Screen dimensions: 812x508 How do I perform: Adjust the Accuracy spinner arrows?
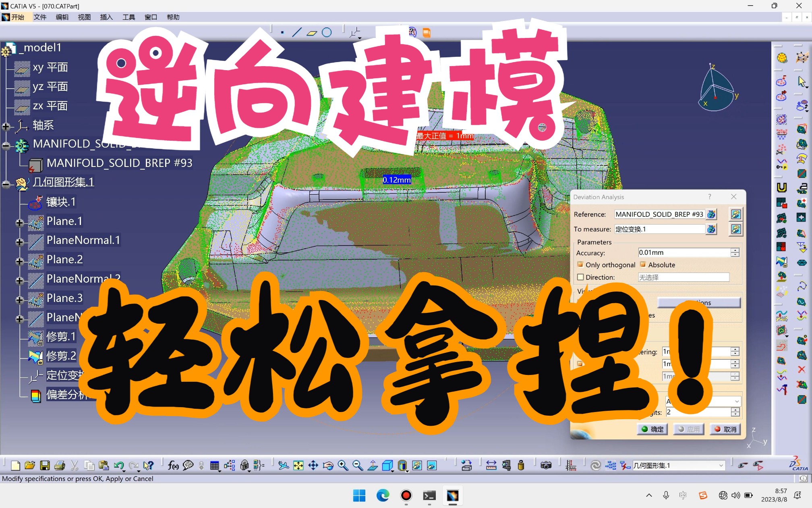pyautogui.click(x=735, y=252)
